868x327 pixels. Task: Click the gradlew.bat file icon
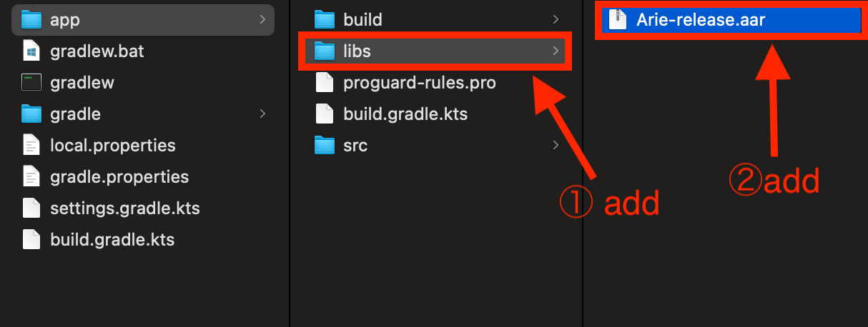[x=32, y=51]
